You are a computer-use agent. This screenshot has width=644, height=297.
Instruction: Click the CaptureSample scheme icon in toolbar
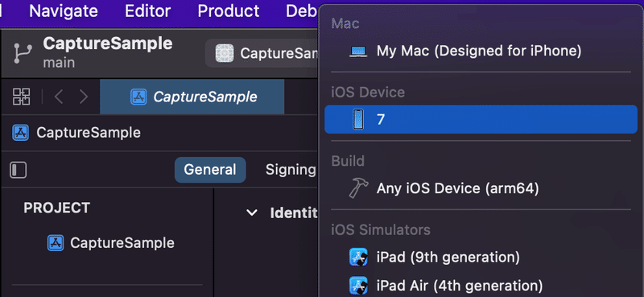pyautogui.click(x=225, y=53)
